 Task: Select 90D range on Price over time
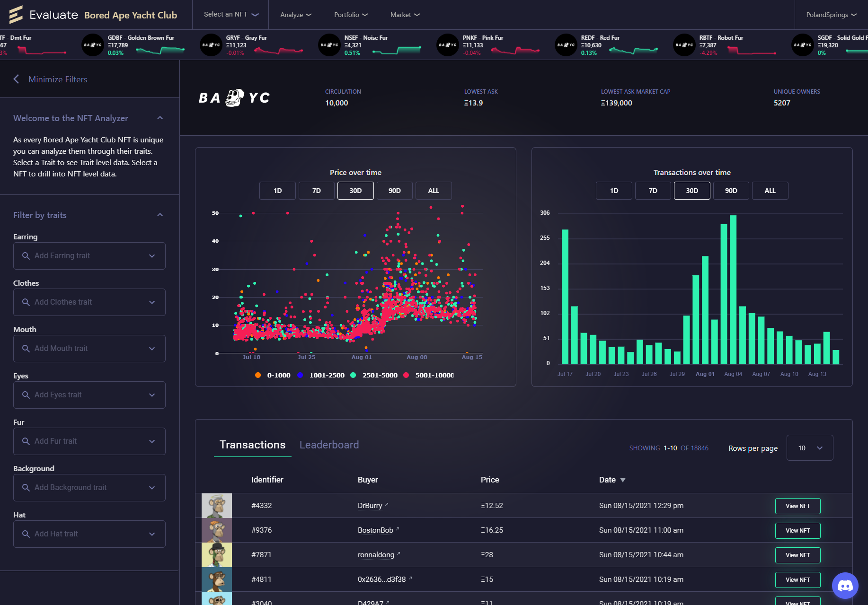(395, 191)
